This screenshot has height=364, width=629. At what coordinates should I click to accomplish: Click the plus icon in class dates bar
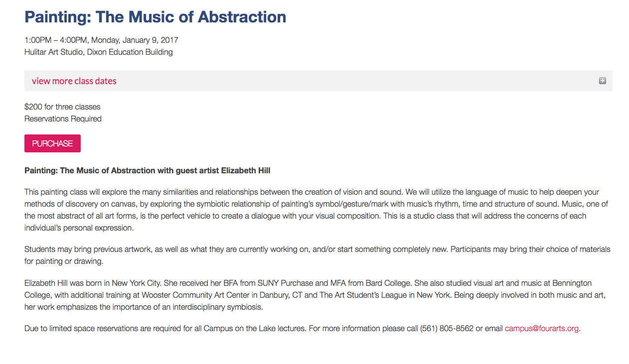(603, 81)
